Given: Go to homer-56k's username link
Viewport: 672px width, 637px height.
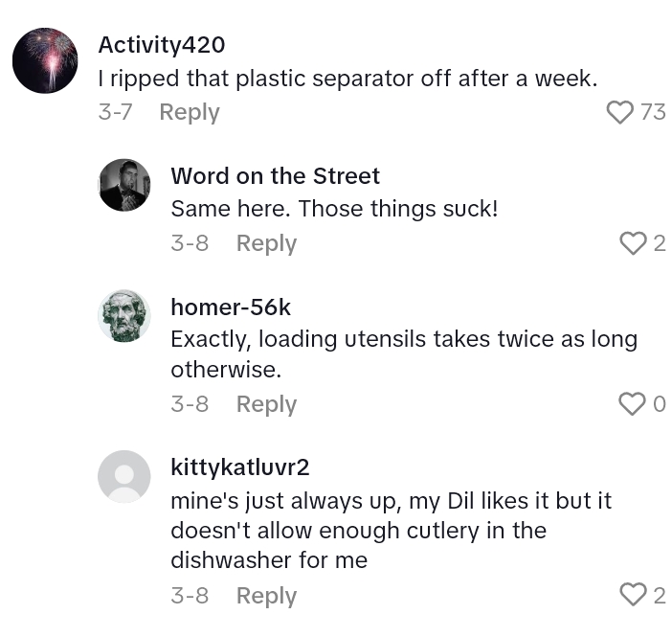Looking at the screenshot, I should point(231,307).
